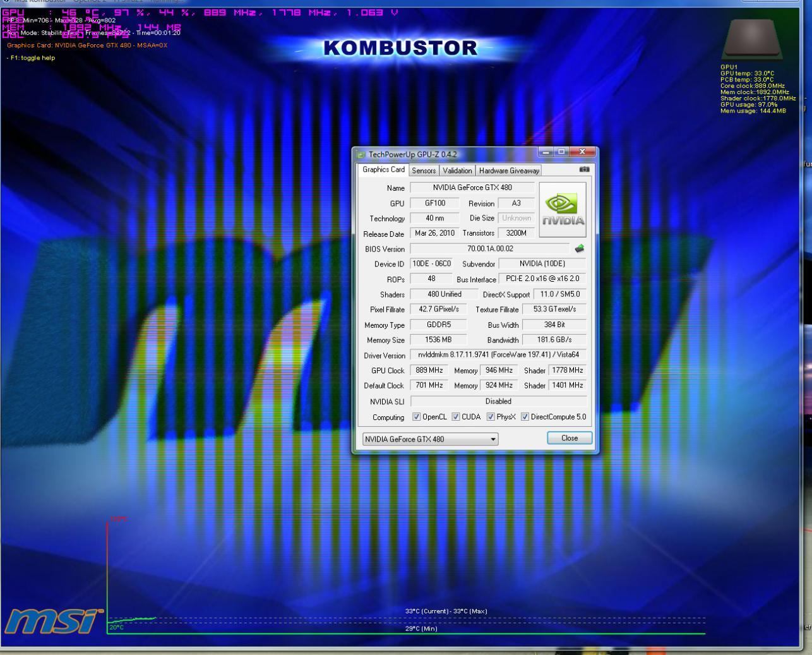This screenshot has height=655, width=812.
Task: Click the Driver Version nvlddmkm field
Action: point(499,355)
